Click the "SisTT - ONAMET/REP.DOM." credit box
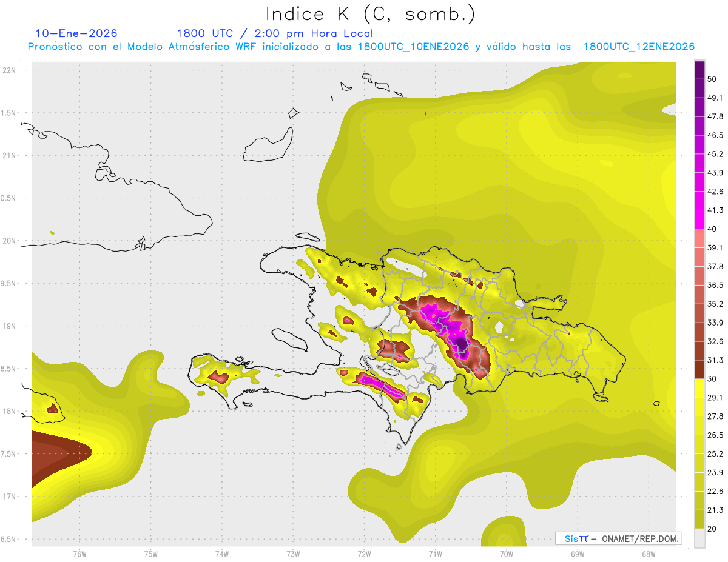 point(618,538)
